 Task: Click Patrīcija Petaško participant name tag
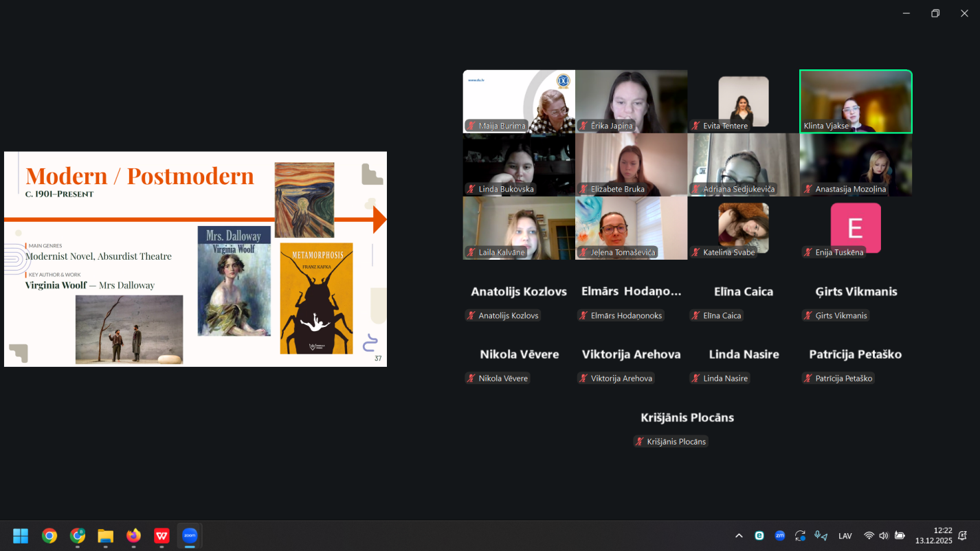(x=843, y=379)
